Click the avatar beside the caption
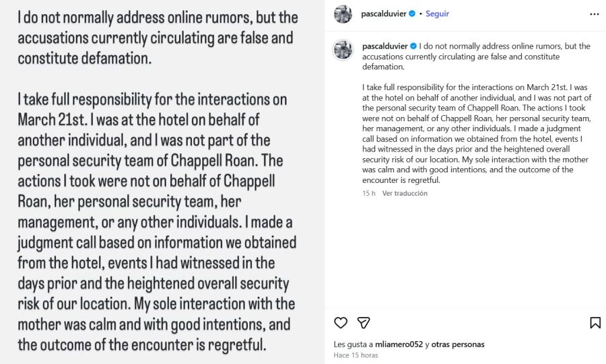Viewport: 606px width, 364px height. pos(343,49)
